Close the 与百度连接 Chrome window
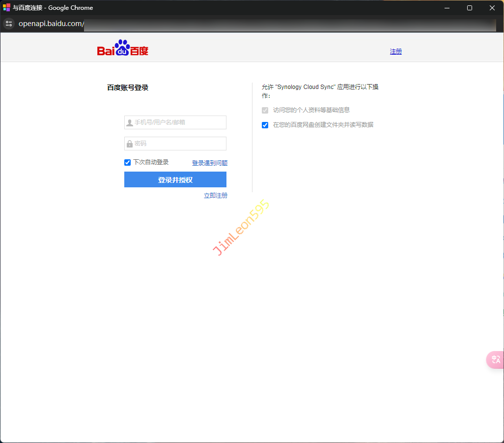This screenshot has width=504, height=443. 492,8
